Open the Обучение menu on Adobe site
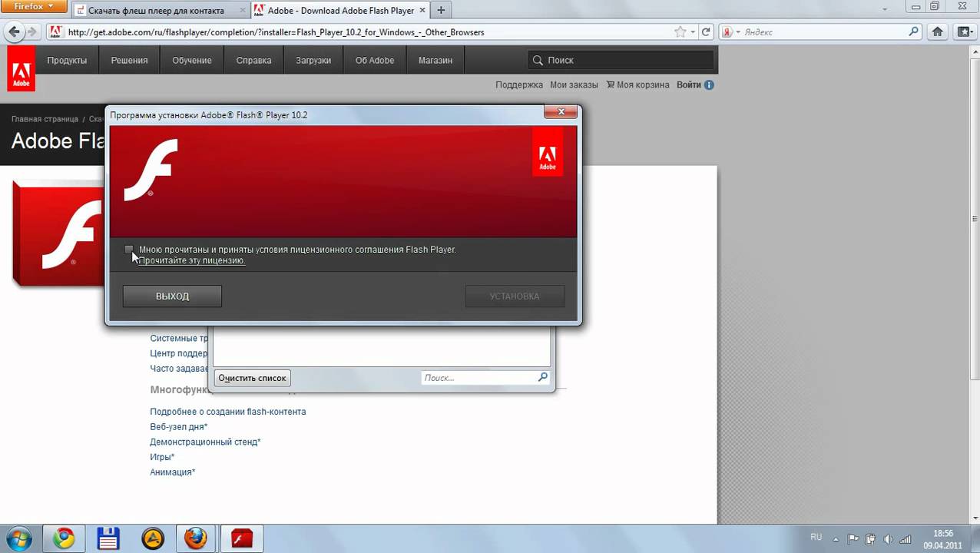Viewport: 980px width, 553px height. (x=192, y=60)
